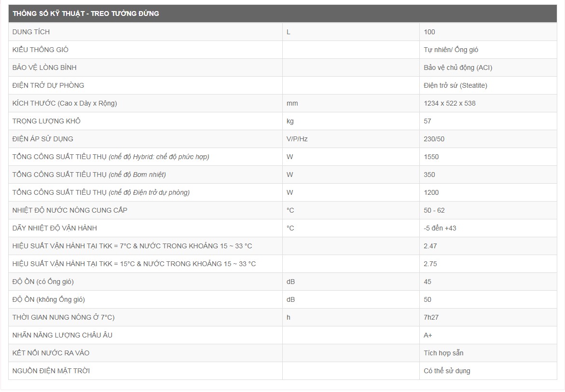Viewport: 565px width, 392px height.
Task: Click the backup resistor power value 1200
Action: 431,192
